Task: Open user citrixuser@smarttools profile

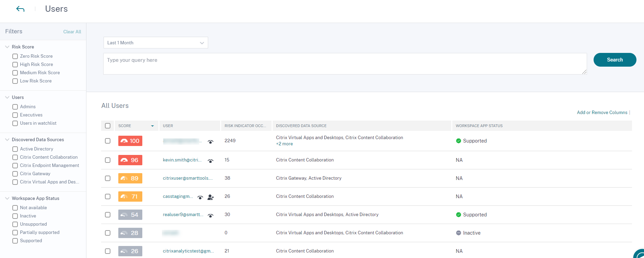Action: pos(188,178)
